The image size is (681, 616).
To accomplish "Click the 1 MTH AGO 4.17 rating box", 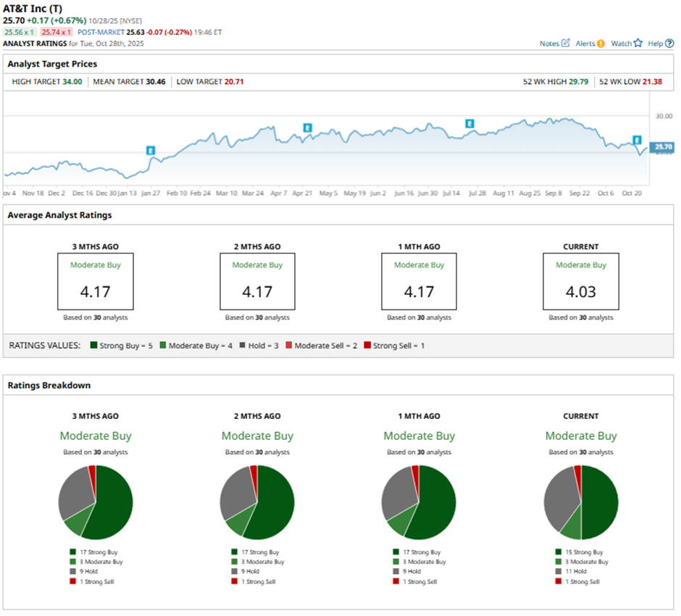I will point(419,281).
